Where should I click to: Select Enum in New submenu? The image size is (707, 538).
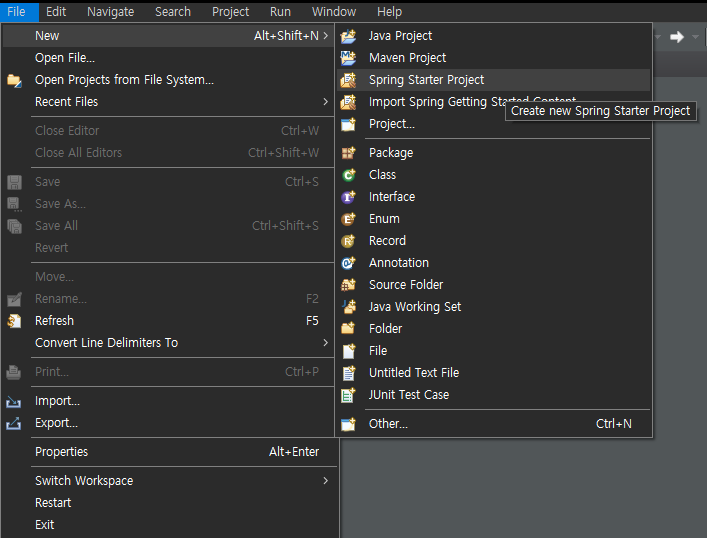point(493,219)
